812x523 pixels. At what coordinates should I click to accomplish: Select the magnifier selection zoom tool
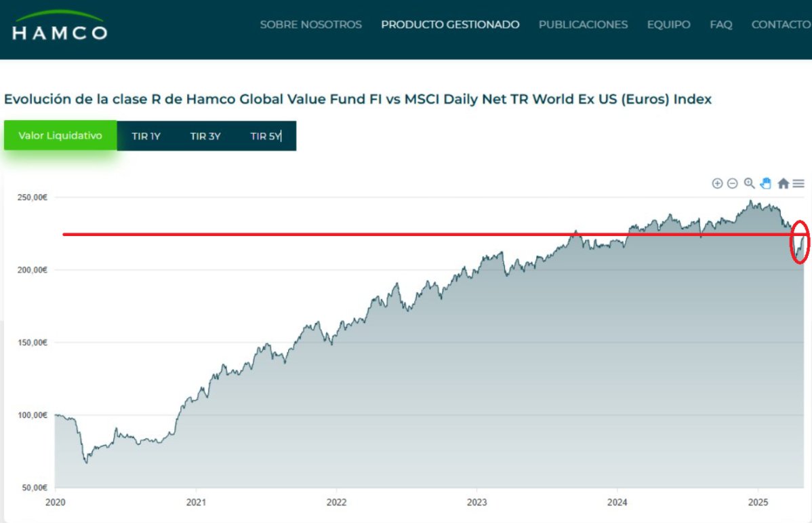click(749, 183)
